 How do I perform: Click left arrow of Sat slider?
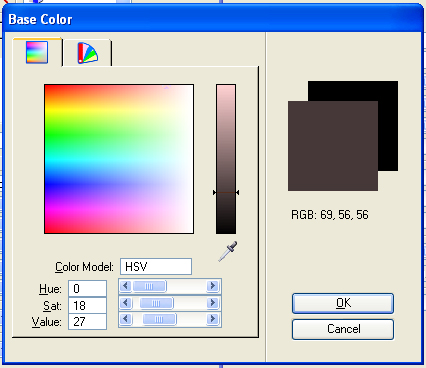(x=125, y=303)
